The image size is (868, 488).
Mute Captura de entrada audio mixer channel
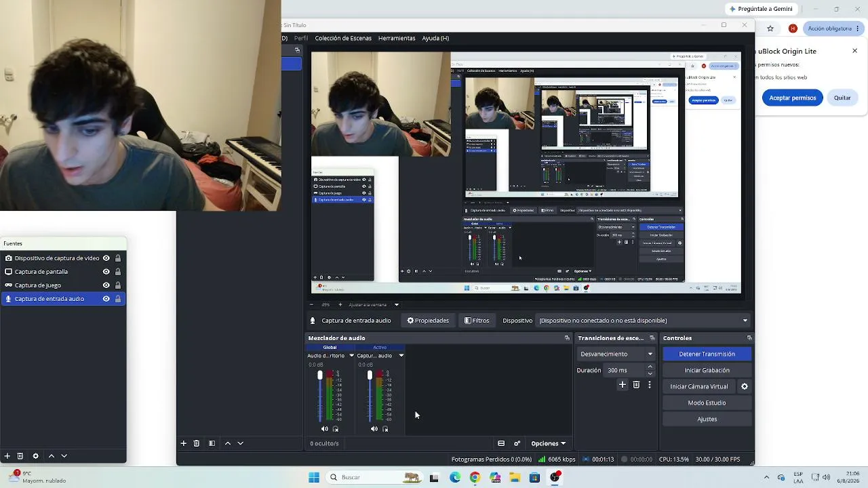pyautogui.click(x=374, y=429)
